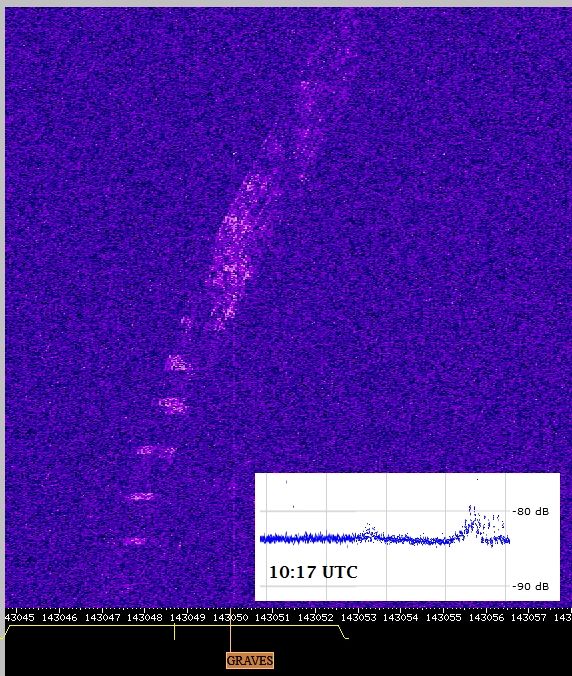Click the 143049 frequency scale label
This screenshot has width=572, height=676.
click(188, 618)
